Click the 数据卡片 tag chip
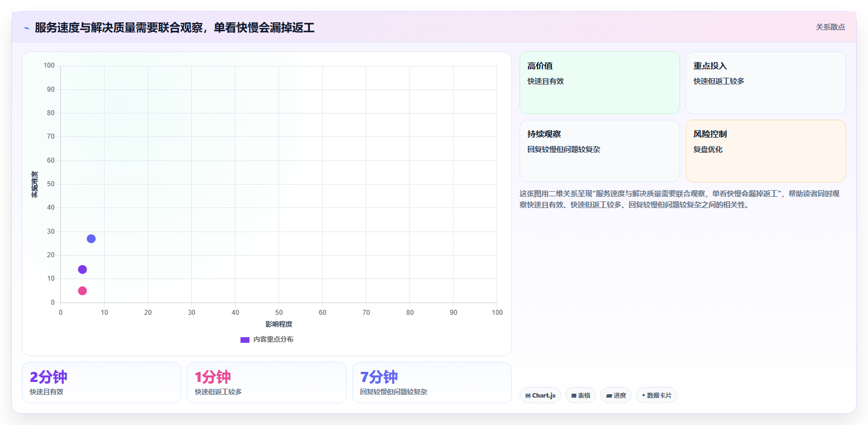 click(657, 395)
